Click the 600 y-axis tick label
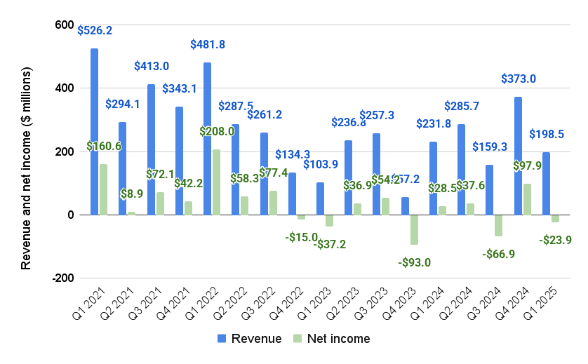The image size is (588, 364). point(65,25)
